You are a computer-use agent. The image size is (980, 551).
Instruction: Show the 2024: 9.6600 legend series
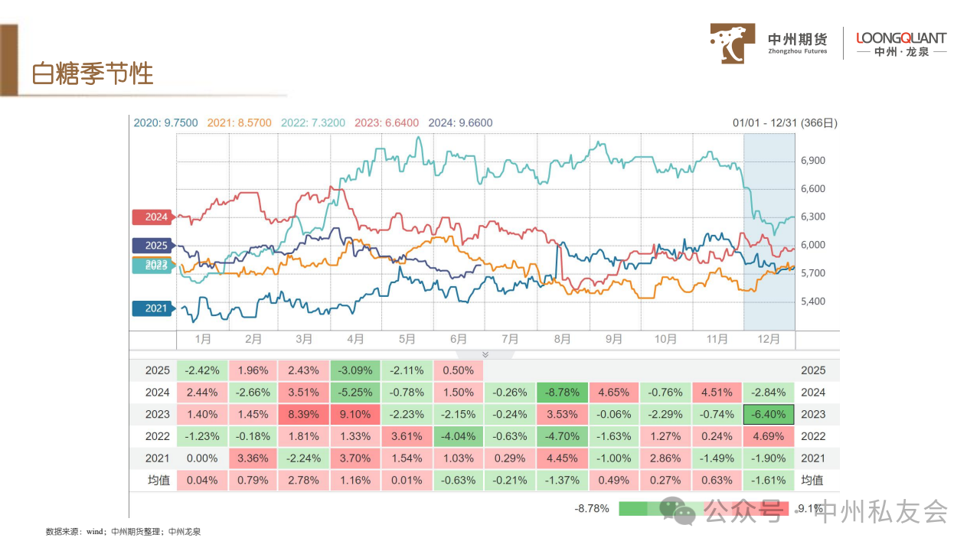(460, 122)
